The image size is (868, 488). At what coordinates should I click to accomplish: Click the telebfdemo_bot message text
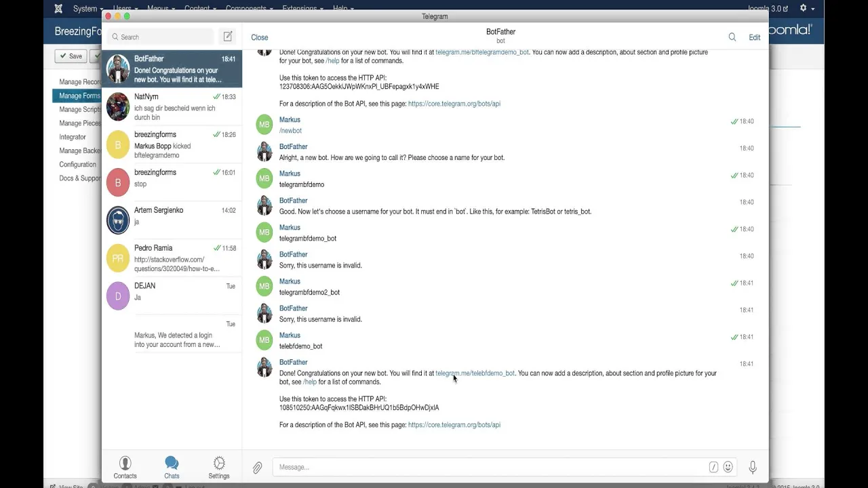(300, 346)
